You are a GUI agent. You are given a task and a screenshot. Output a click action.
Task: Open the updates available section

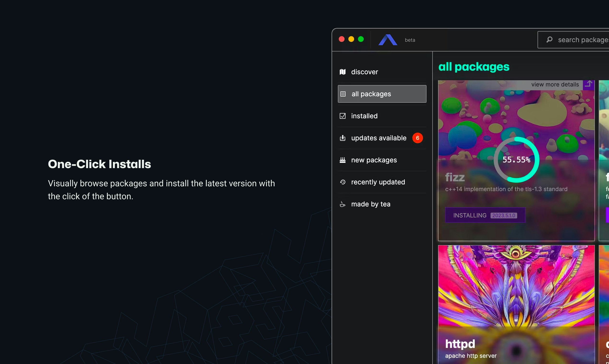pos(378,138)
